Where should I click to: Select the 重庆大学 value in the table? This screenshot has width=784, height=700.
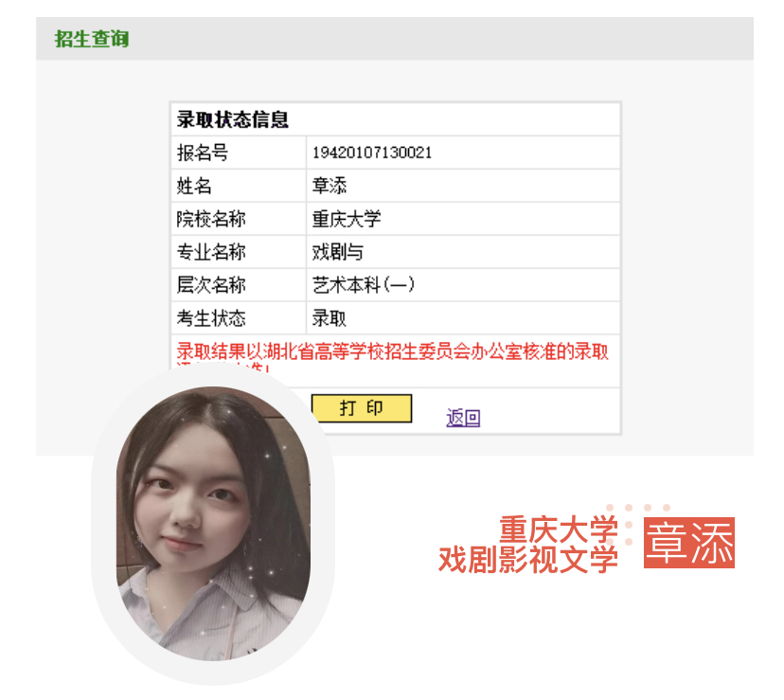[347, 219]
